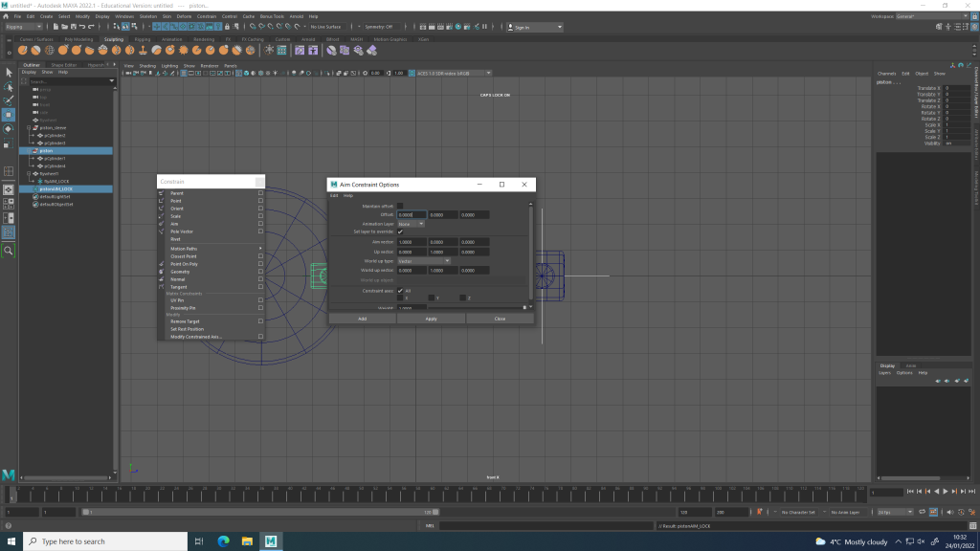The height and width of the screenshot is (551, 980).
Task: Switch to the Rigging shelf tab
Action: coord(143,39)
